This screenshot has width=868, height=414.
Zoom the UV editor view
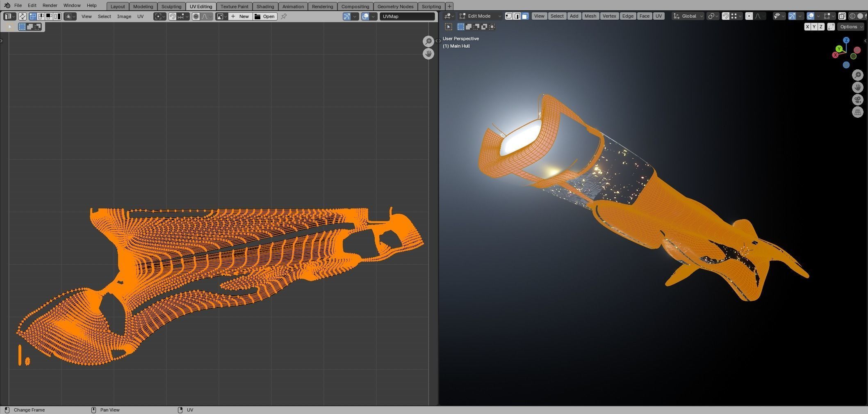click(x=428, y=41)
